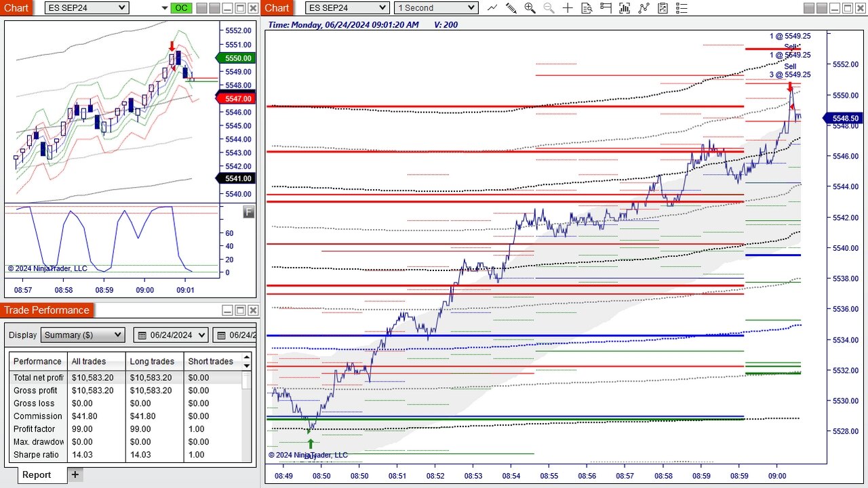Select the left Chart window tab
The image size is (868, 488).
[16, 8]
